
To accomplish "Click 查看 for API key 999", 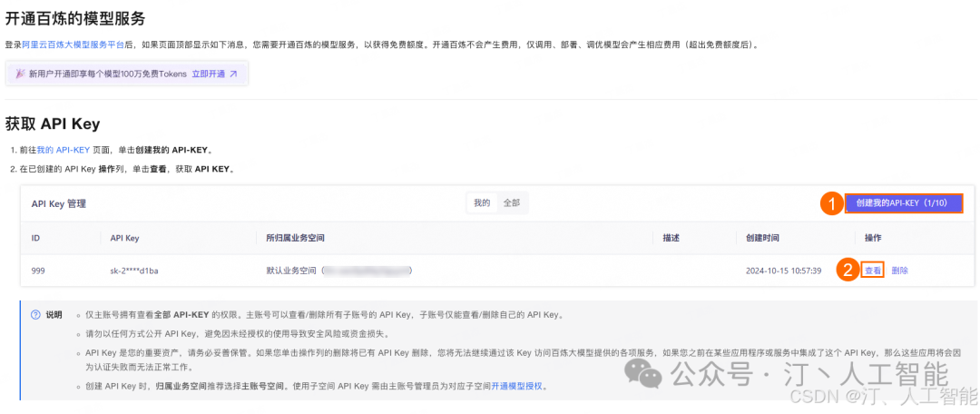I will pos(873,271).
